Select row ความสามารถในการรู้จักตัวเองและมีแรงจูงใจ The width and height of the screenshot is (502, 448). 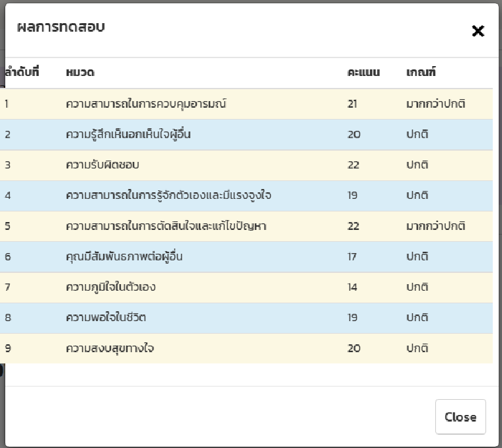(x=246, y=196)
